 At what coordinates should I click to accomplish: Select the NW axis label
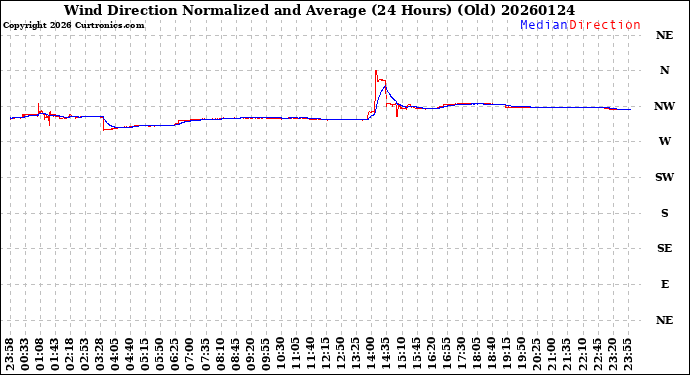664,106
